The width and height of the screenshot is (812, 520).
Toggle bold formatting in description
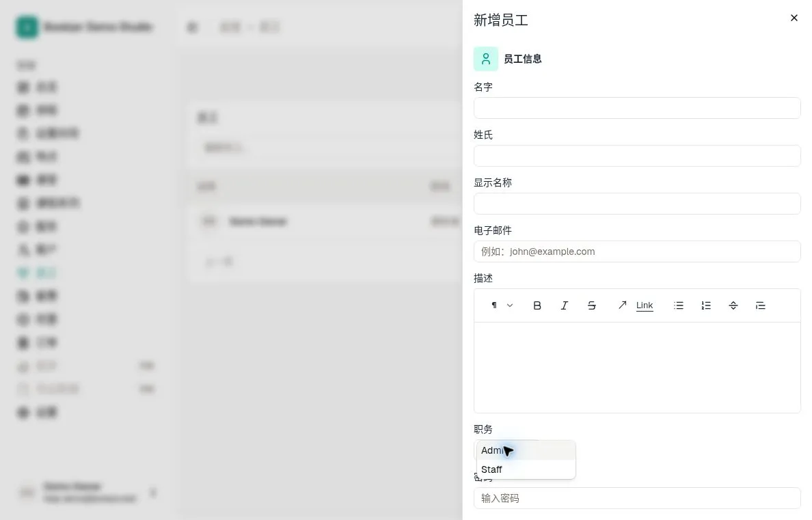point(537,305)
